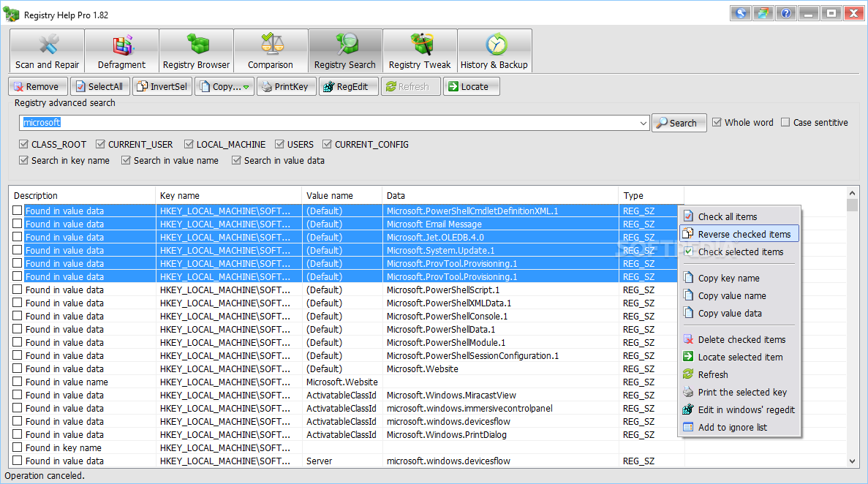868x484 pixels.
Task: Open the Copy... dropdown button
Action: pos(224,86)
